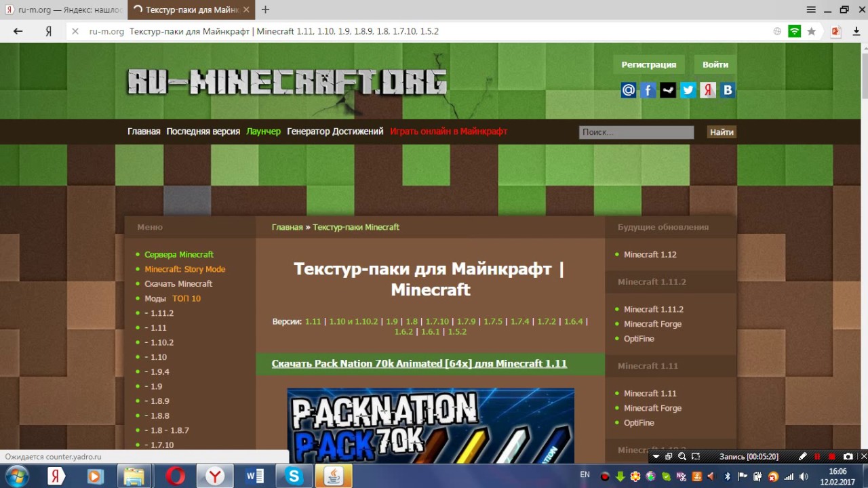
Task: Open Minecraft: Story Mode sidebar link
Action: [185, 269]
